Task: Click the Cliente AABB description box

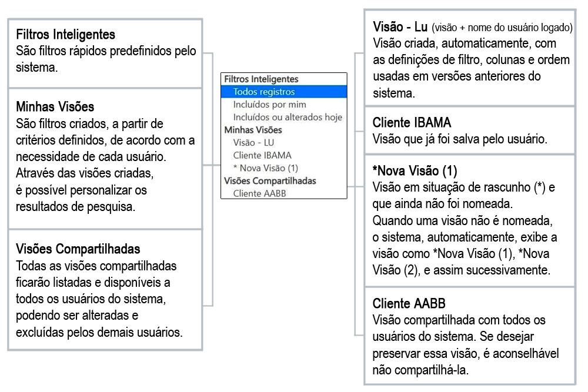Action: tap(470, 336)
